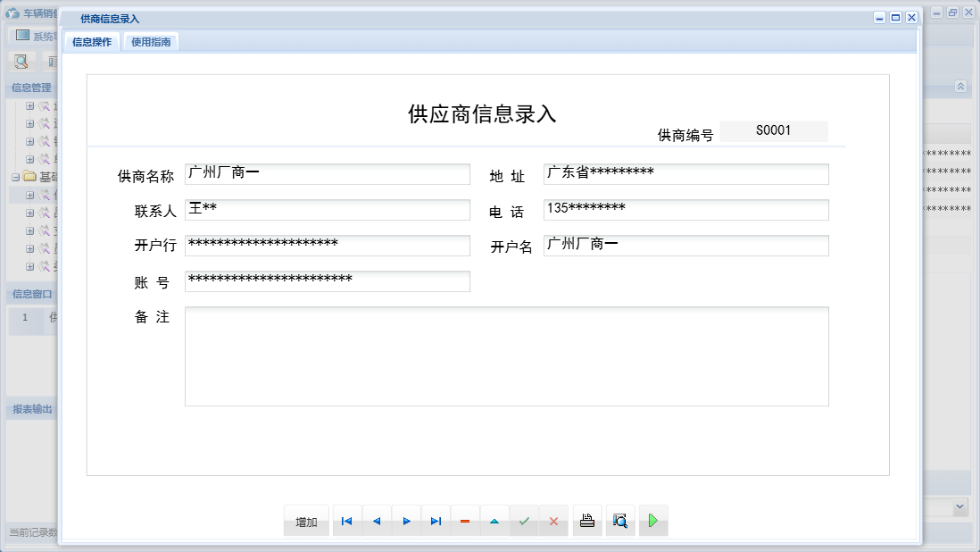Select the 信息操作 tab
This screenshot has height=552, width=980.
click(x=93, y=41)
